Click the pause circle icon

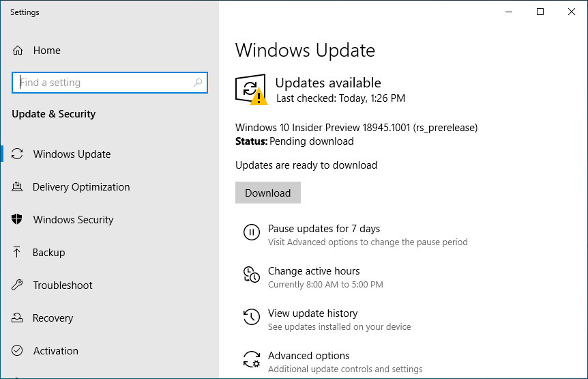click(251, 232)
